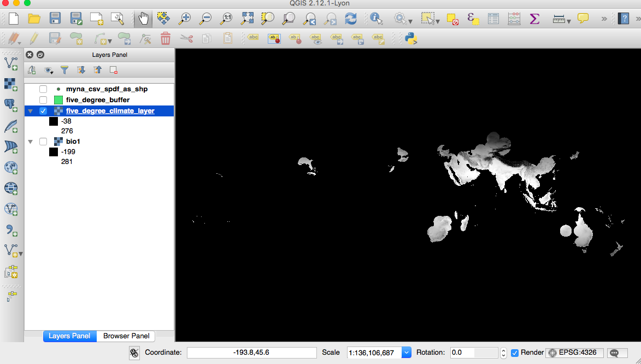This screenshot has width=641, height=364.
Task: Select the Identify Features tool
Action: 376,19
